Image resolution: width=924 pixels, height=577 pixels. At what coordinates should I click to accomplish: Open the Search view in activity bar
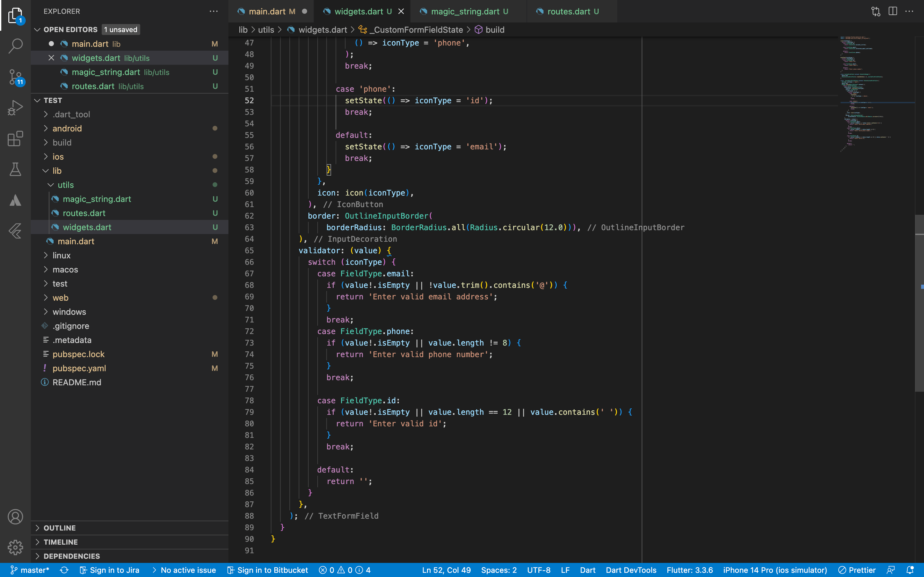tap(15, 46)
